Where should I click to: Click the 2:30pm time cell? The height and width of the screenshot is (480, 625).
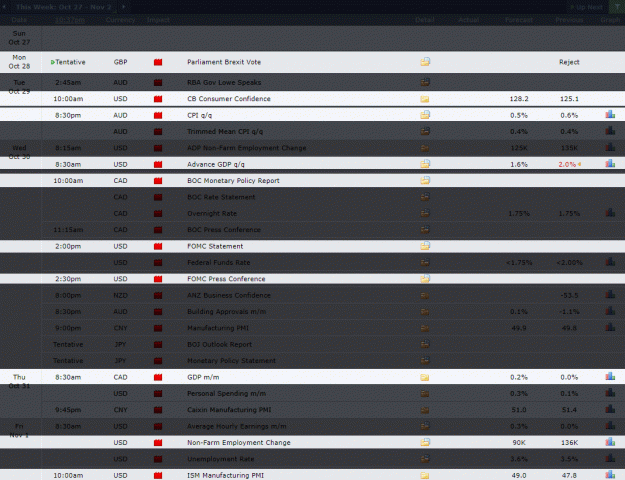(68, 279)
